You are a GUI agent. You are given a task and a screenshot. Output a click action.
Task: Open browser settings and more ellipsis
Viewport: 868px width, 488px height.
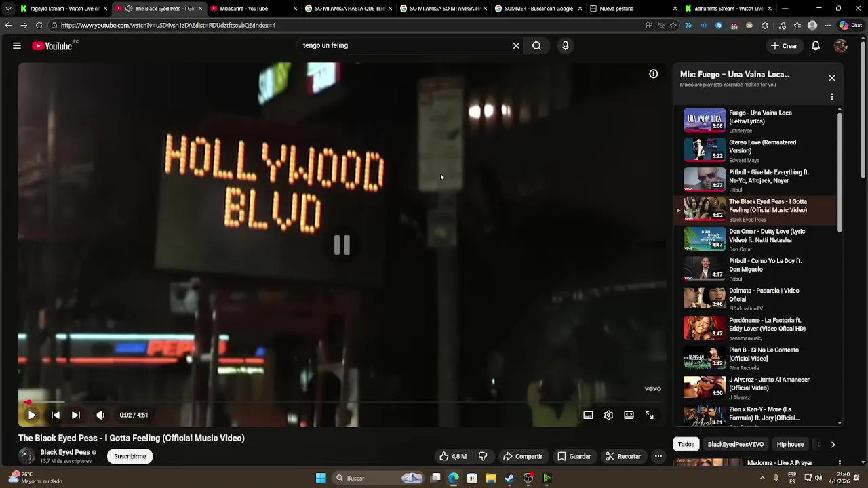828,26
